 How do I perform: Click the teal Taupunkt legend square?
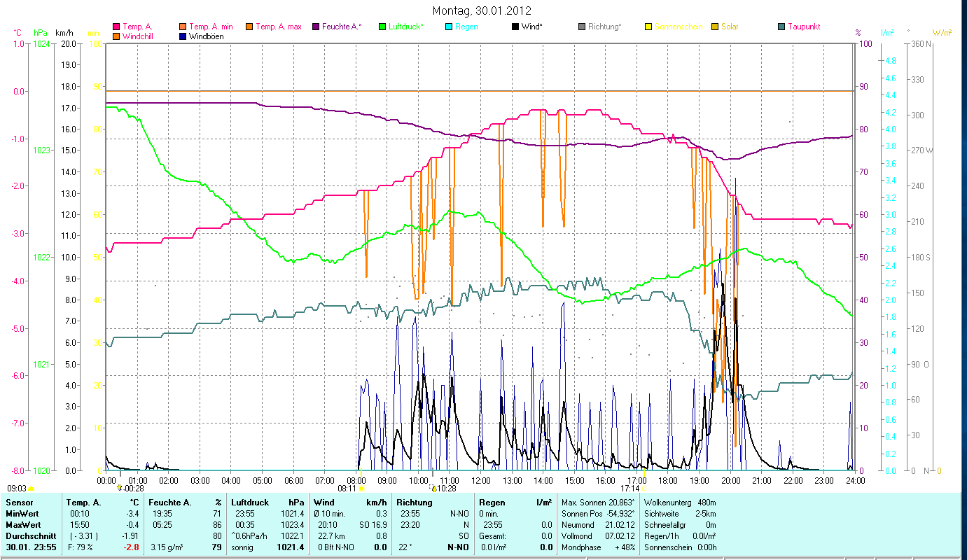(781, 27)
